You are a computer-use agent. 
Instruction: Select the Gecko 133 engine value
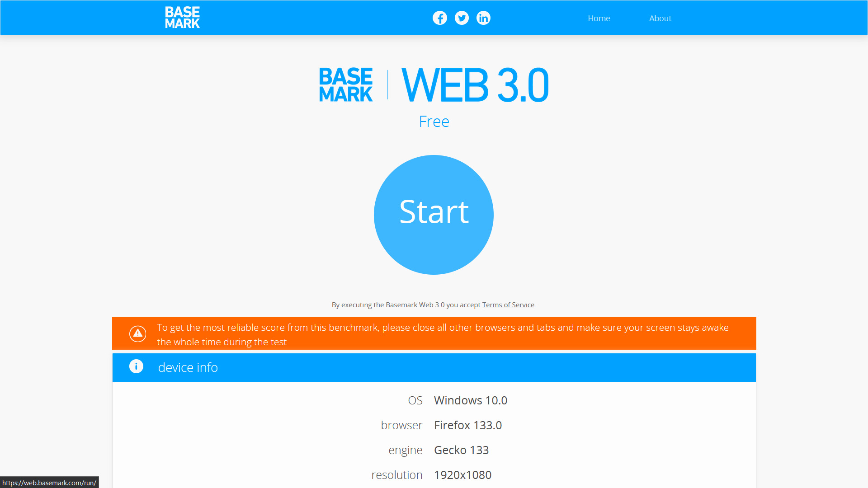pos(461,450)
